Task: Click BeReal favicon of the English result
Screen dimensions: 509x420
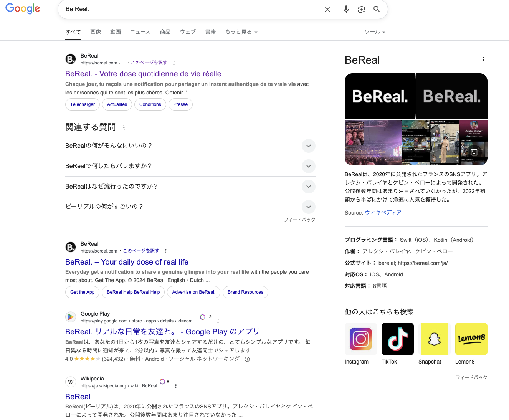Action: [x=71, y=247]
